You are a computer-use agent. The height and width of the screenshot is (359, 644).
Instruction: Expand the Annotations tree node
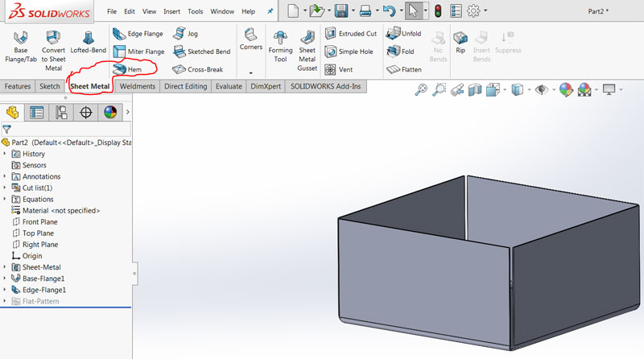click(x=5, y=176)
